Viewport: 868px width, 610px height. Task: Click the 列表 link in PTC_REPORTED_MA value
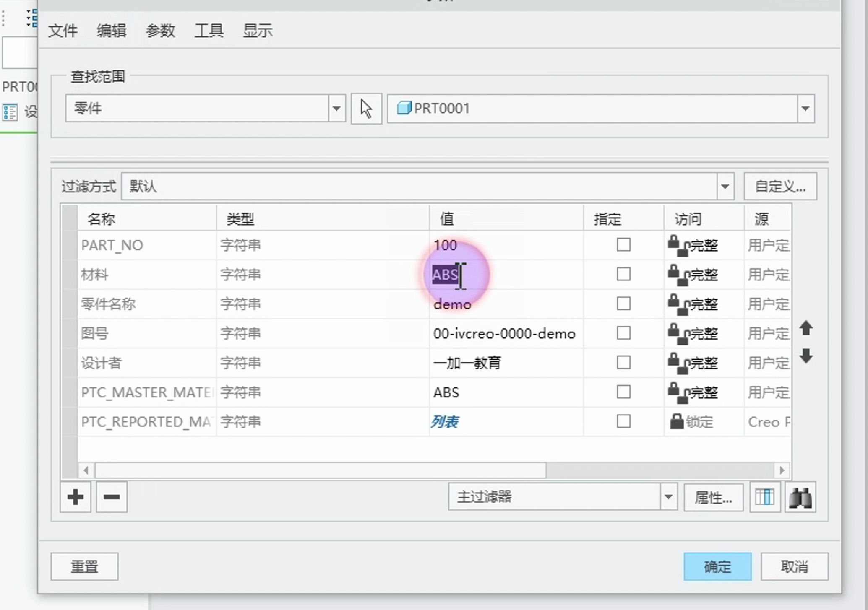pyautogui.click(x=446, y=422)
